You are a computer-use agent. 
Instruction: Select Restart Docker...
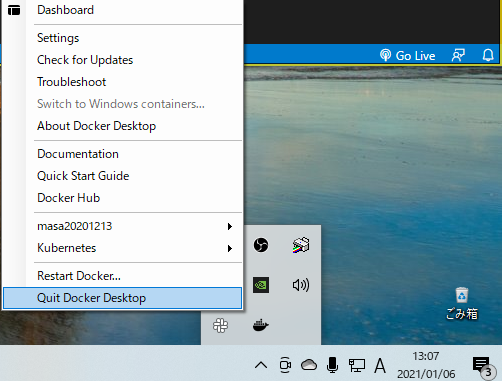(122, 276)
